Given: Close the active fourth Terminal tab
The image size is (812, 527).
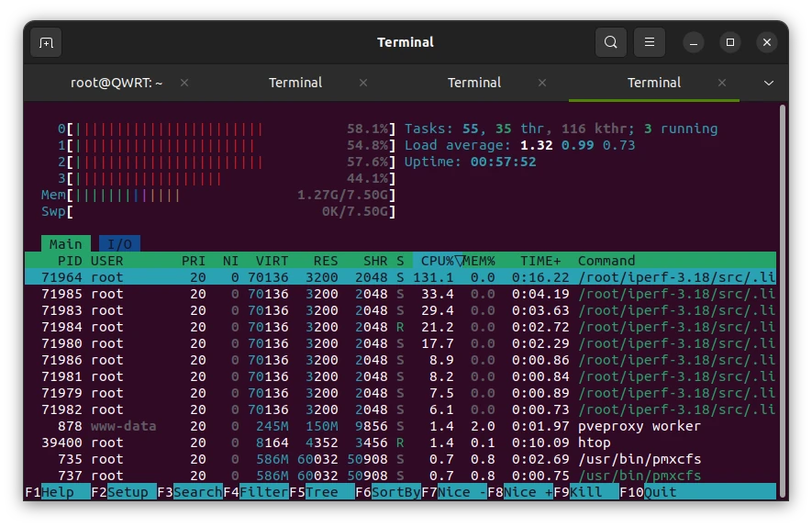Looking at the screenshot, I should [x=722, y=83].
